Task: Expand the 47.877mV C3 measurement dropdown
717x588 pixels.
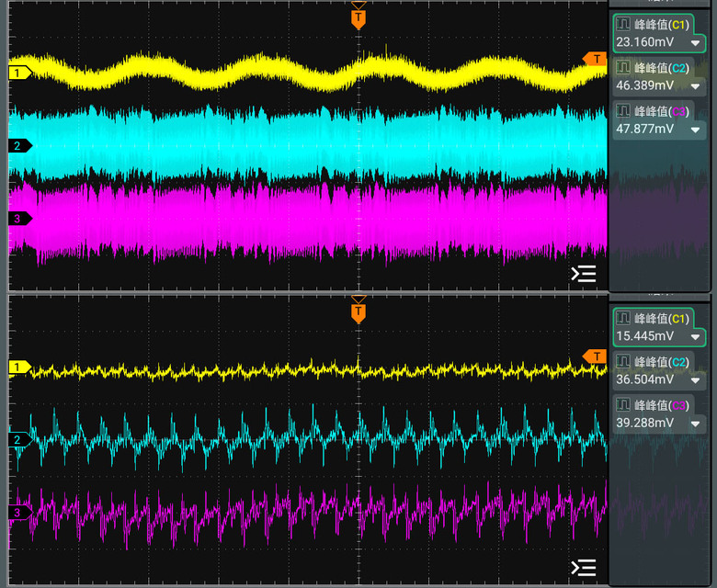Action: point(696,130)
